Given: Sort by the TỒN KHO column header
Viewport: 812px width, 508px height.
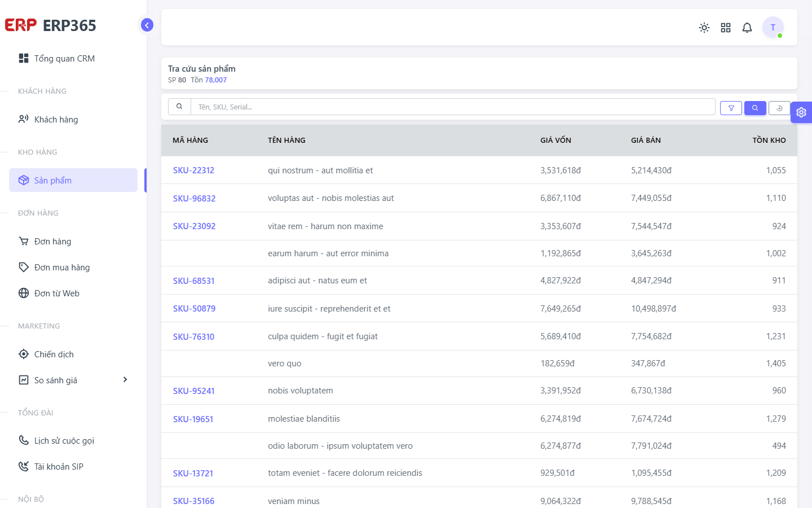Looking at the screenshot, I should [769, 141].
